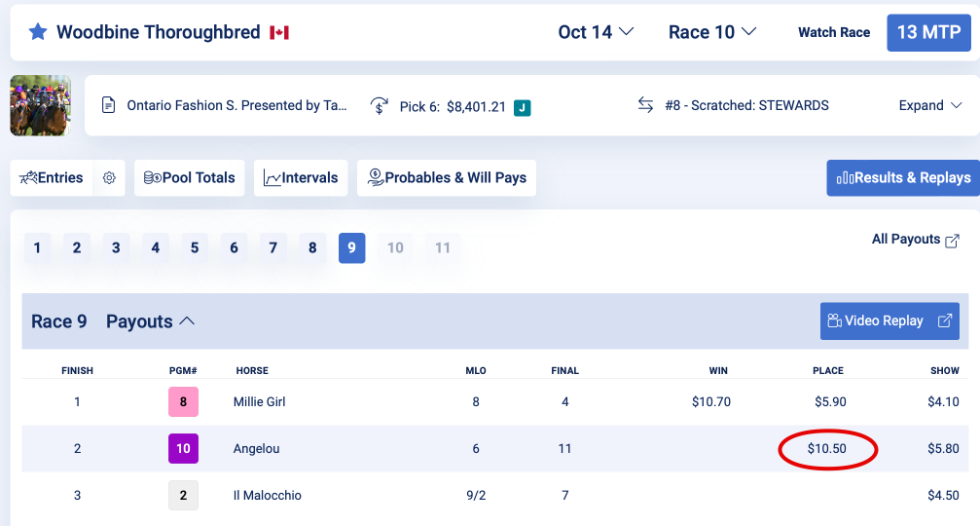Switch to the Pool Totals tab
Viewport: 980px width, 526px height.
pos(190,177)
